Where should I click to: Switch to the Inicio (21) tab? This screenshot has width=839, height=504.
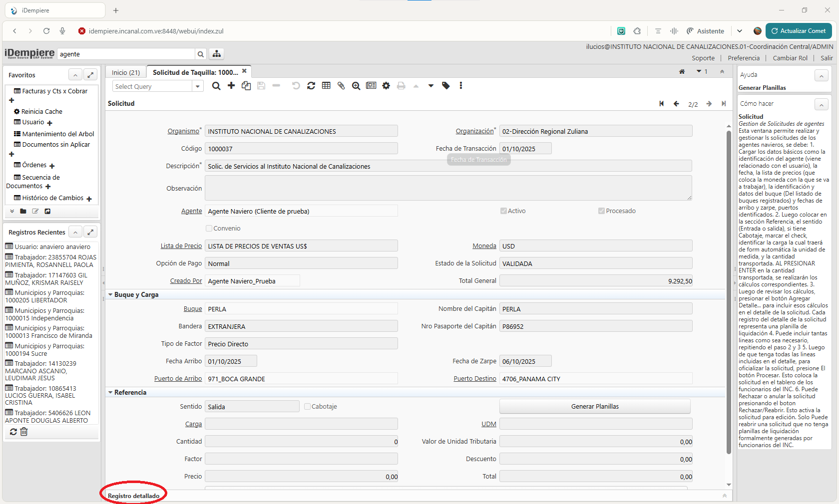click(126, 73)
